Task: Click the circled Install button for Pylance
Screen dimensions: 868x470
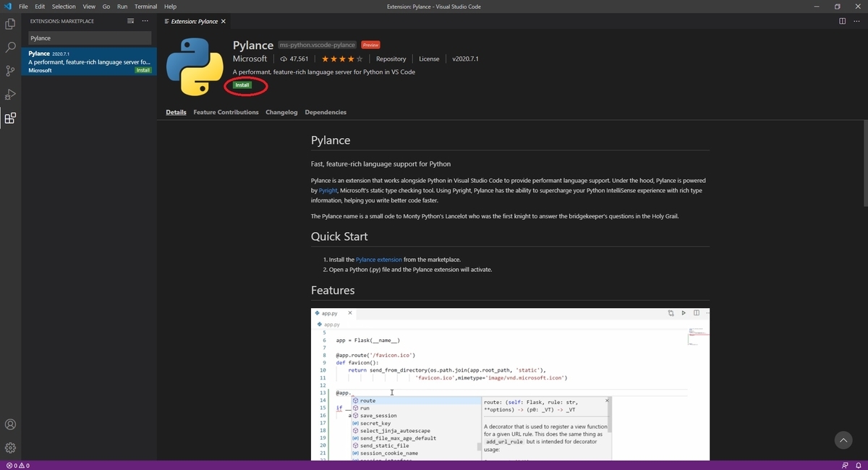Action: point(242,85)
